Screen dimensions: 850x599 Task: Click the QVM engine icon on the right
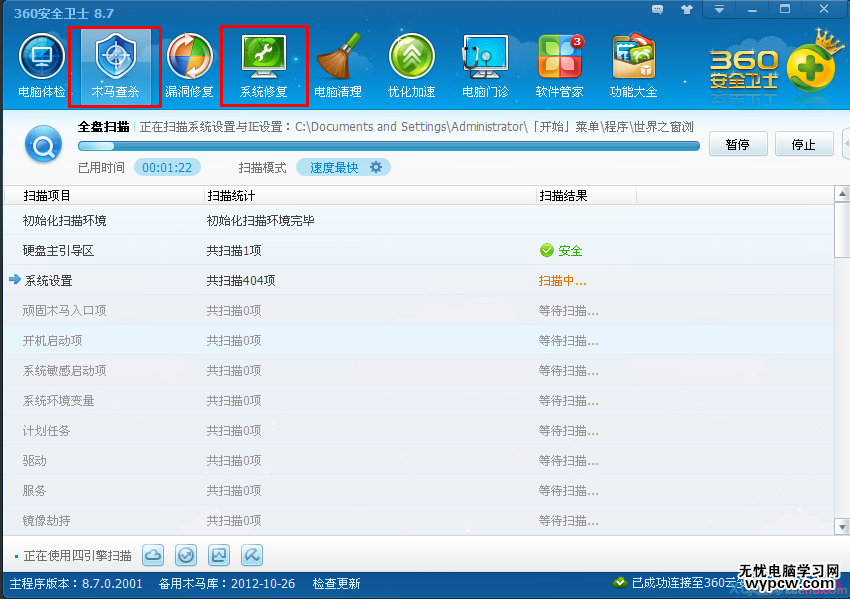click(x=252, y=555)
